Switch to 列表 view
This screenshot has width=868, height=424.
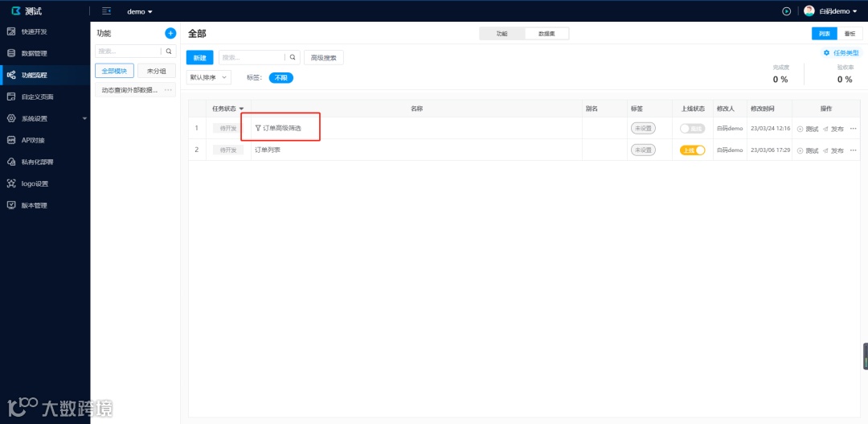[x=825, y=34]
